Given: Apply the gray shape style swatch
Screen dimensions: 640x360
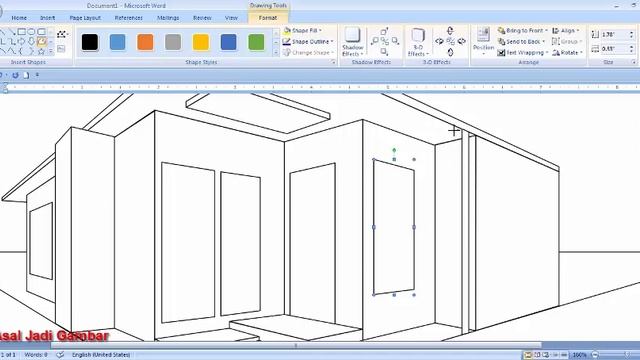Looking at the screenshot, I should pyautogui.click(x=173, y=42).
